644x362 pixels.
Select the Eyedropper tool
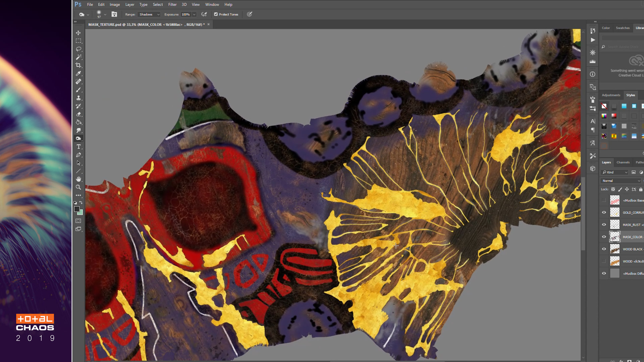[x=78, y=73]
